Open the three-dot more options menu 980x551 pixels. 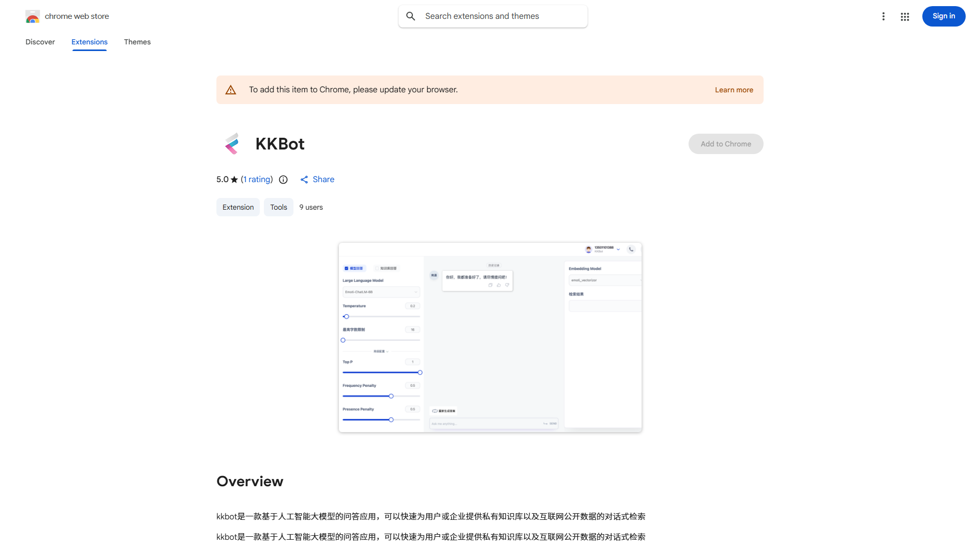(884, 16)
